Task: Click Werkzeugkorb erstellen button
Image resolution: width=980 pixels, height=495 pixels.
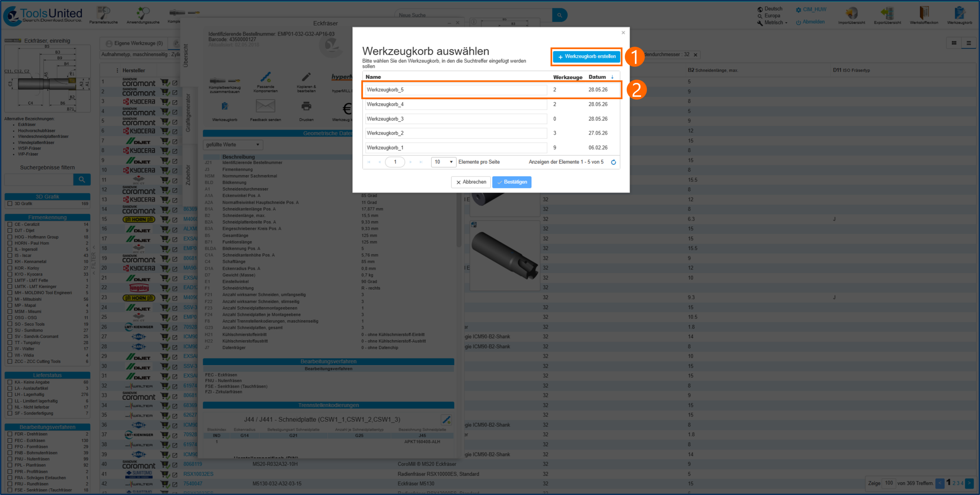Action: click(586, 57)
